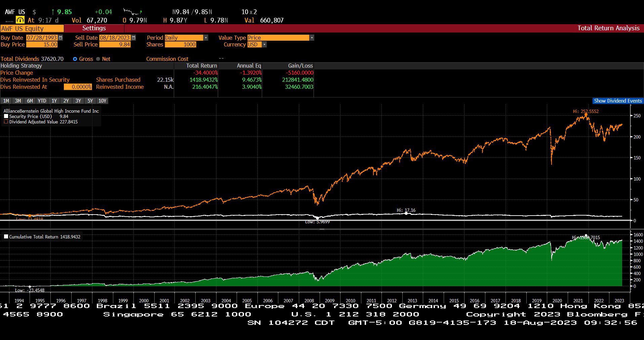This screenshot has width=644, height=340.
Task: Select the YTD range tab
Action: pos(42,101)
